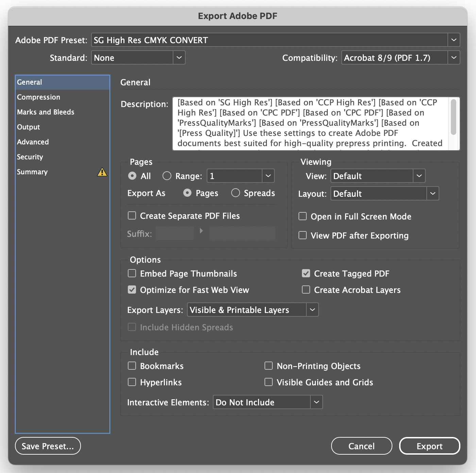Switch to Marks and Bleeds category

(63, 112)
